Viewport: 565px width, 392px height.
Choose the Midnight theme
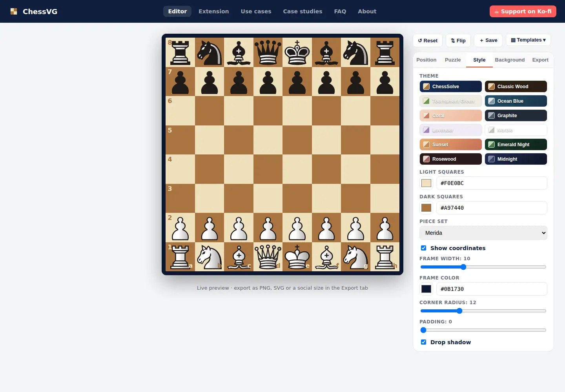tap(516, 159)
